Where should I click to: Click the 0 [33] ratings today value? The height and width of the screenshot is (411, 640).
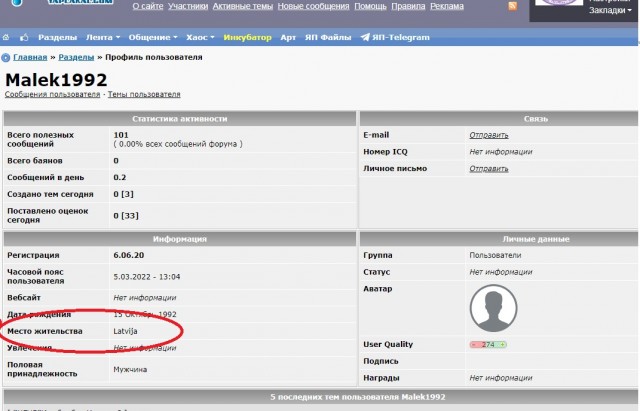[126, 215]
